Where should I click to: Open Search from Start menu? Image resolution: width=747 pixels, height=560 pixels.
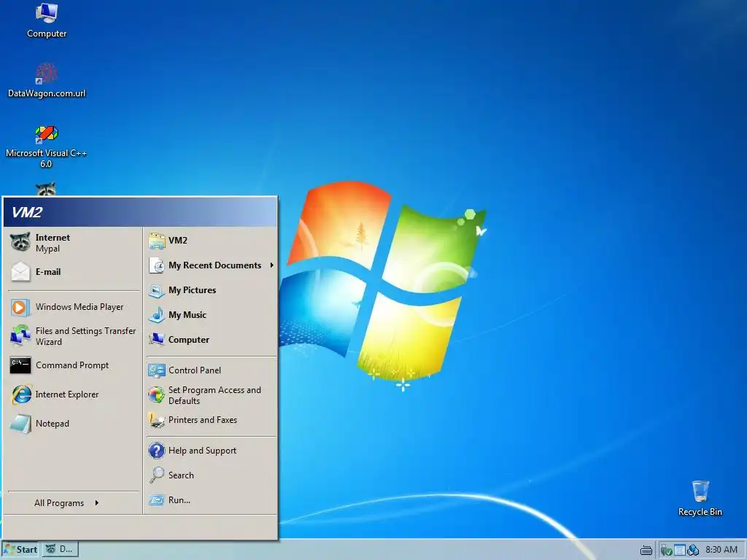point(211,475)
